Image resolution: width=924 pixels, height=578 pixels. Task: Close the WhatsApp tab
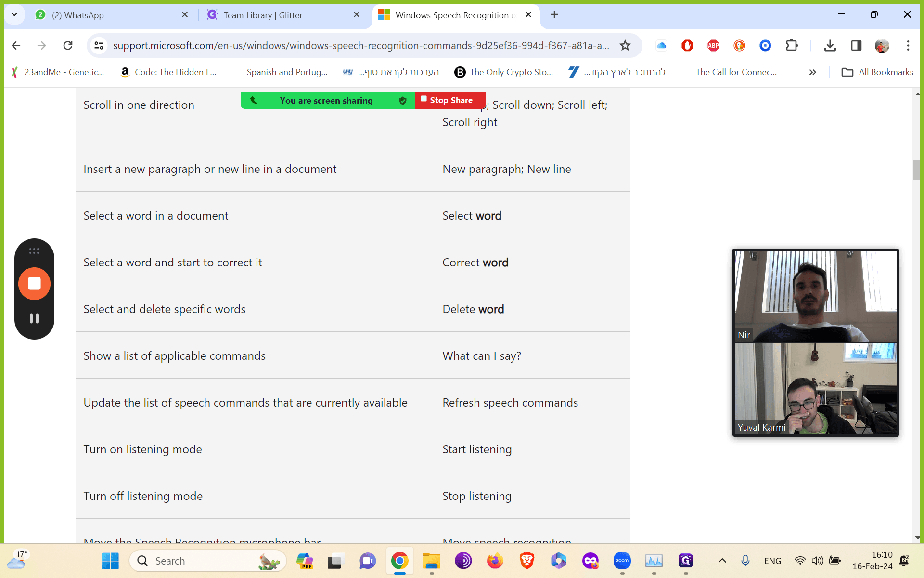(185, 15)
